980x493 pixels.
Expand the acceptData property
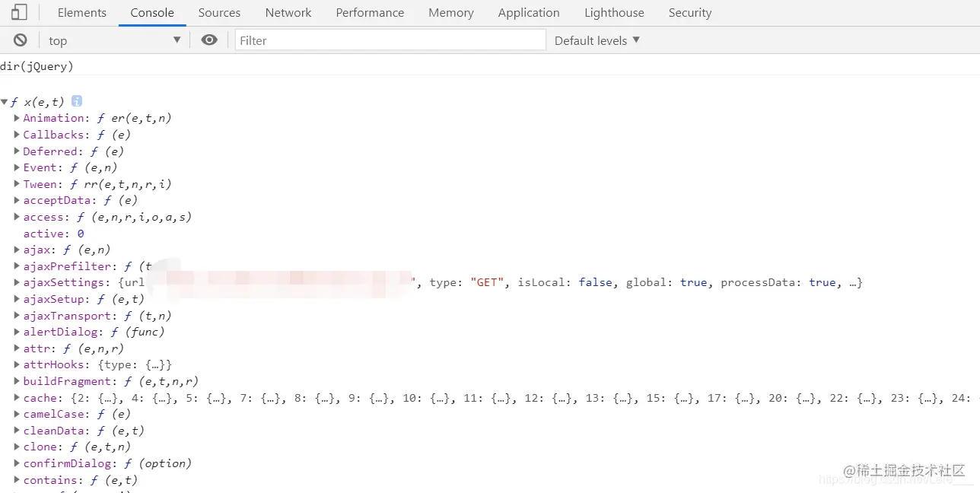[17, 200]
